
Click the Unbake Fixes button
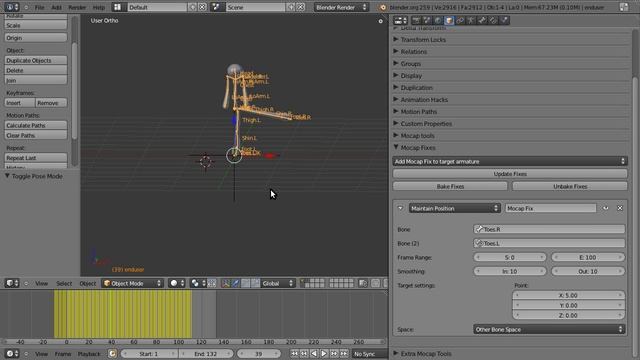click(570, 186)
